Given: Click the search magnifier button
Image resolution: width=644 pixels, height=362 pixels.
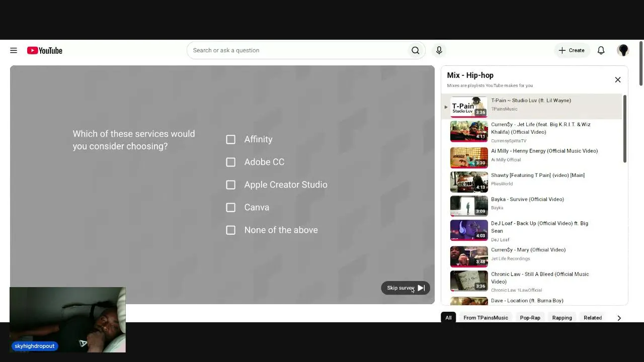Looking at the screenshot, I should point(416,50).
